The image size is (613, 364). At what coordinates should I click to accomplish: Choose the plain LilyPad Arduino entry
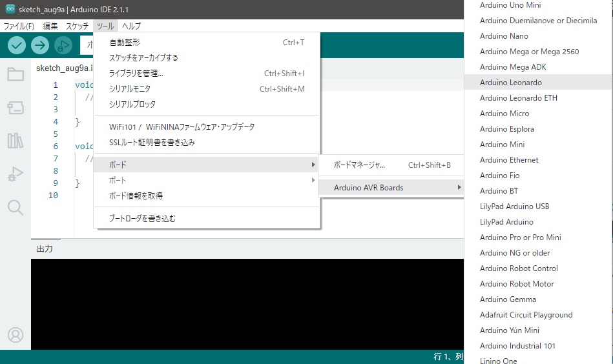pyautogui.click(x=538, y=222)
